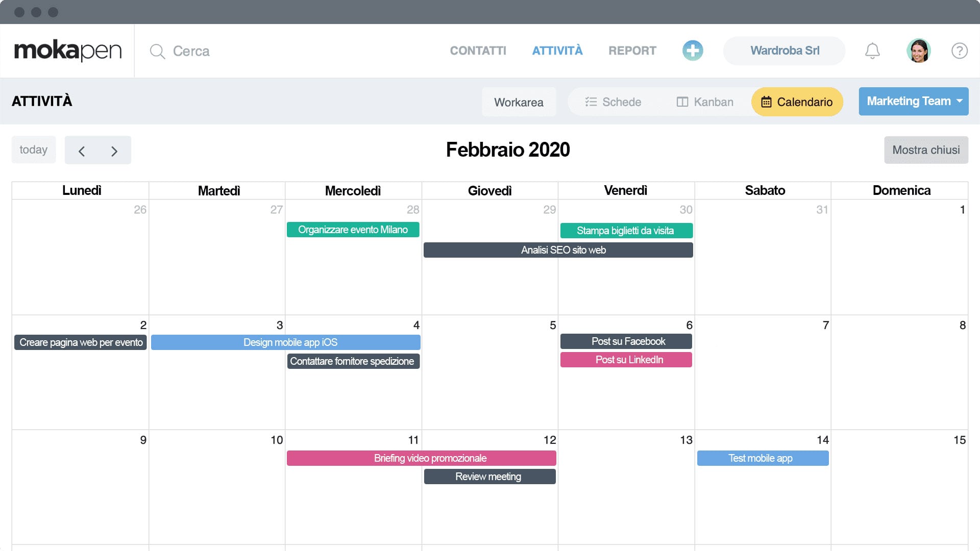Open the Briefing video promozionale task
Viewport: 980px width, 551px height.
point(422,458)
